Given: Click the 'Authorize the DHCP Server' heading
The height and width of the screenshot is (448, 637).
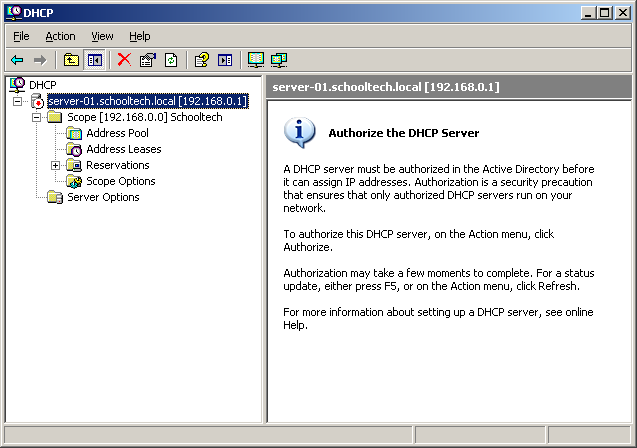Looking at the screenshot, I should coord(404,133).
